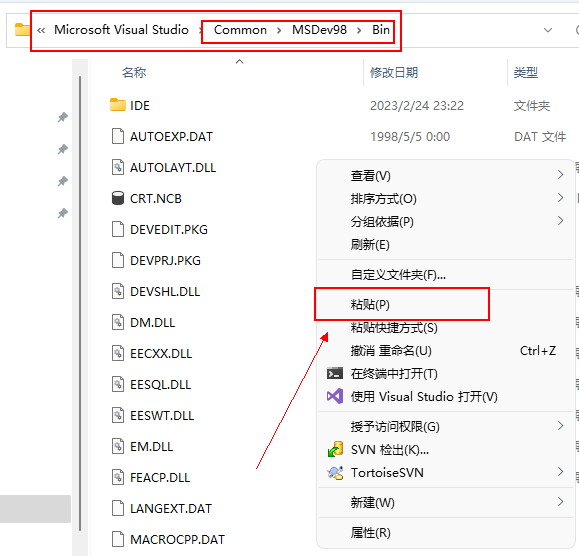Click the address bar folder icon
Image resolution: width=579 pixels, height=556 pixels.
22,30
